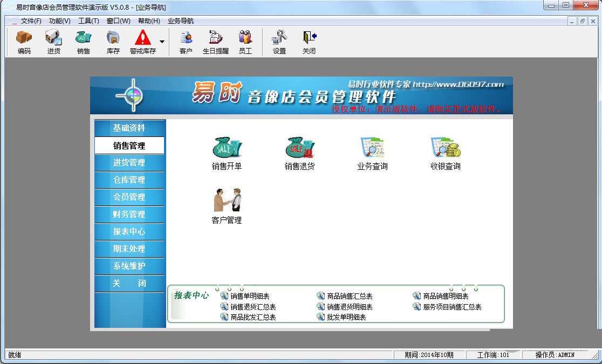Click the 销售 (Sales) toolbar icon
This screenshot has height=364, width=602.
[x=83, y=42]
